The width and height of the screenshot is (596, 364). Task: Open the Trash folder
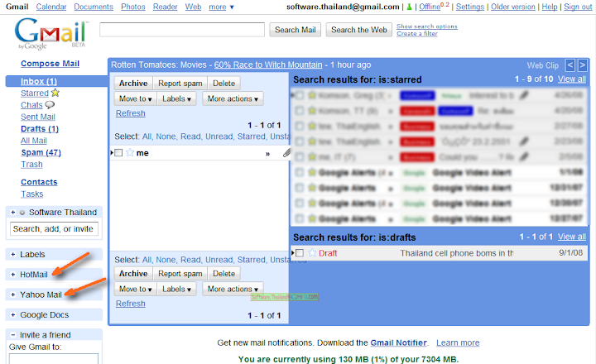pos(31,164)
